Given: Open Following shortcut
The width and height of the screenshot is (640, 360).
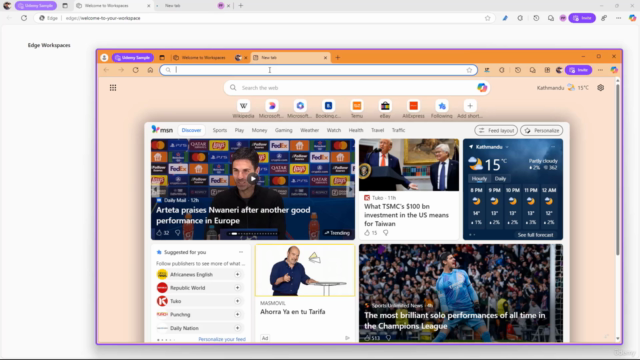Looking at the screenshot, I should tap(442, 109).
